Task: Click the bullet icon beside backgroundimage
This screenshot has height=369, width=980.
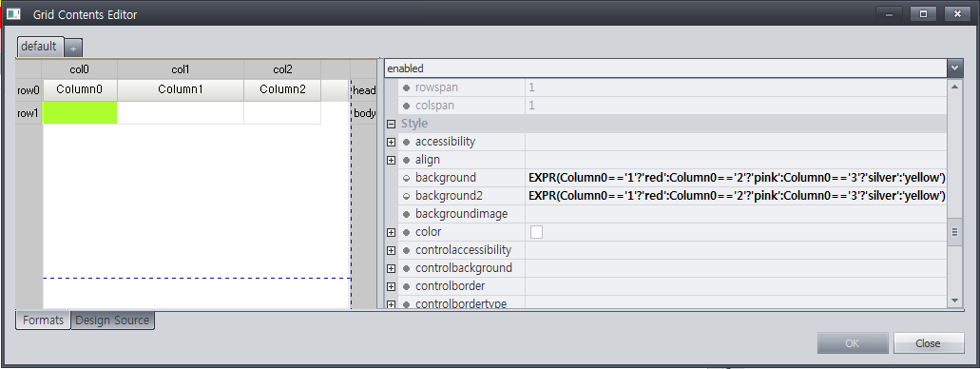Action: point(406,214)
